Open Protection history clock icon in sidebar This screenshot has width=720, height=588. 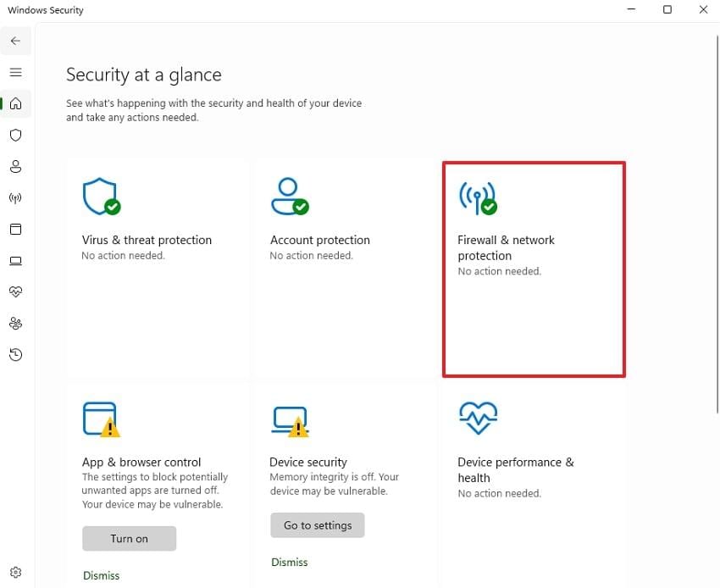[15, 355]
